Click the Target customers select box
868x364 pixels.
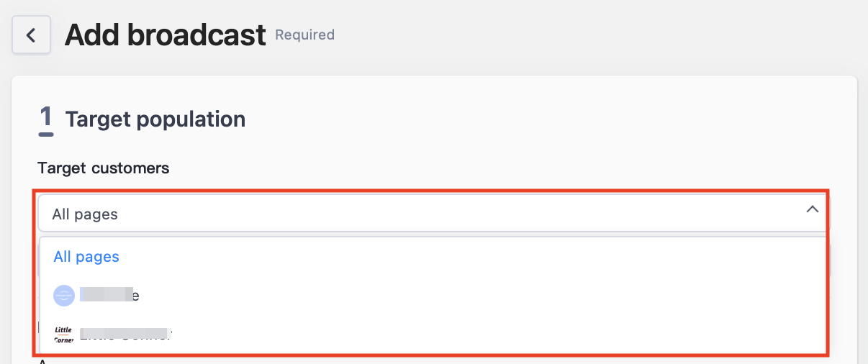[x=433, y=214]
